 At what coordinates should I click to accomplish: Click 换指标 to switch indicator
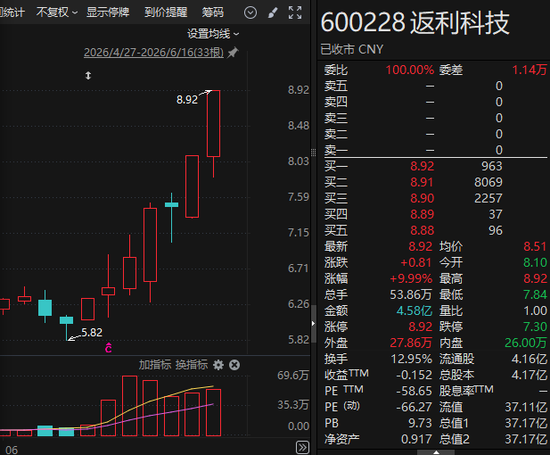point(192,365)
